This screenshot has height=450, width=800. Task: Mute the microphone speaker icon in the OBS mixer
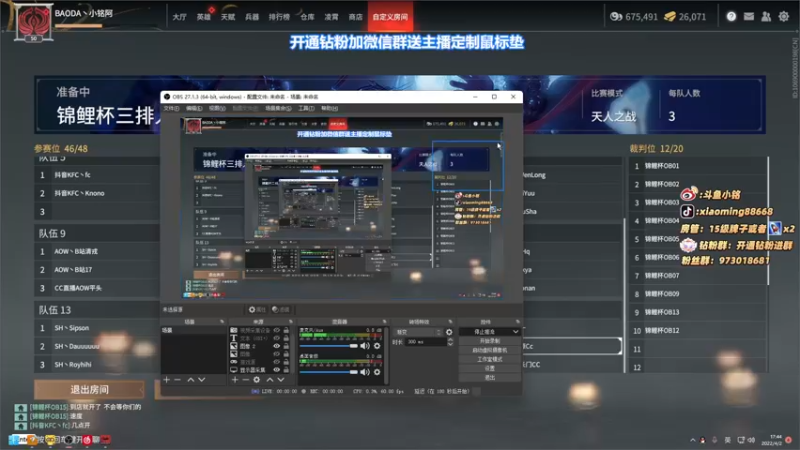coord(364,346)
